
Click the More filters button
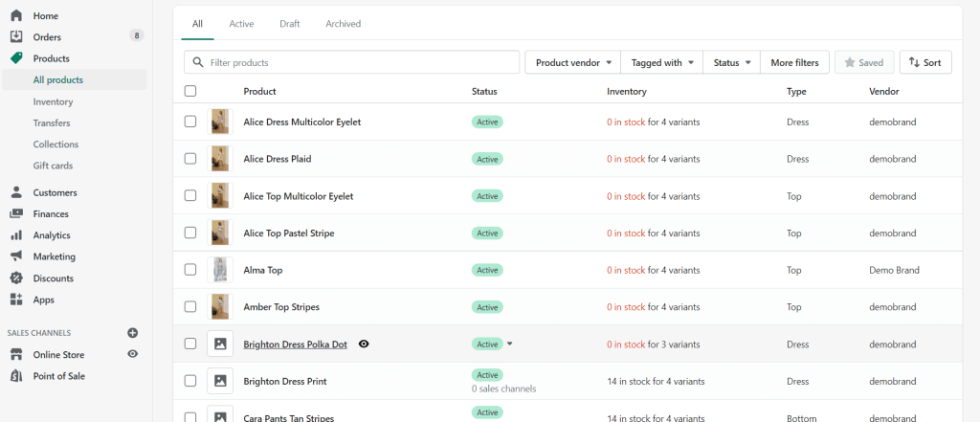coord(794,62)
